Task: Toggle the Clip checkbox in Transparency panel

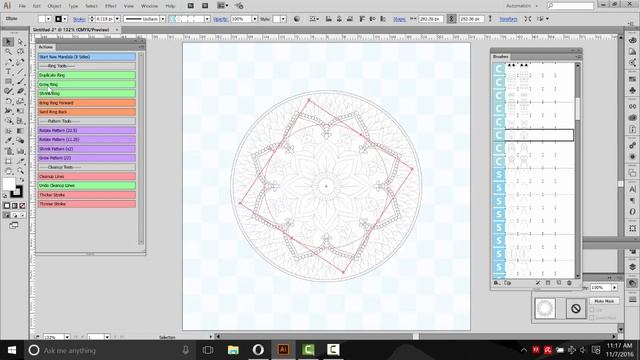Action: pyautogui.click(x=591, y=310)
